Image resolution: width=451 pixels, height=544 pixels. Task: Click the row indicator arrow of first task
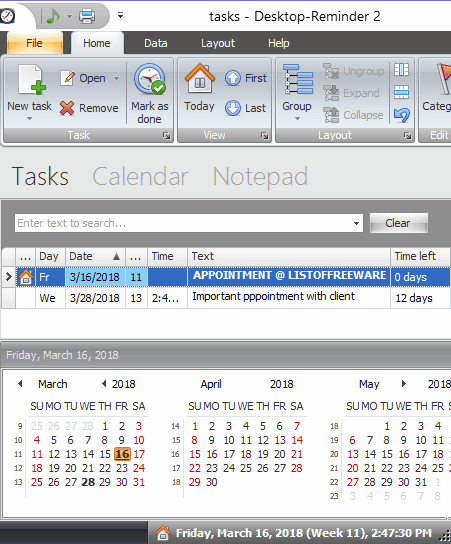click(8, 277)
